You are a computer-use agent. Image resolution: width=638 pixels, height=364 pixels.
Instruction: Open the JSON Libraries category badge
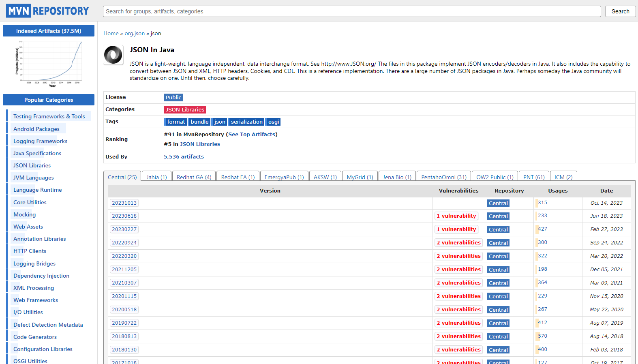pyautogui.click(x=185, y=109)
